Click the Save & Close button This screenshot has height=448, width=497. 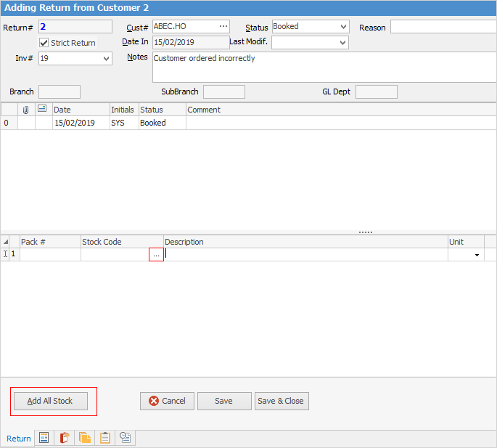click(x=282, y=401)
